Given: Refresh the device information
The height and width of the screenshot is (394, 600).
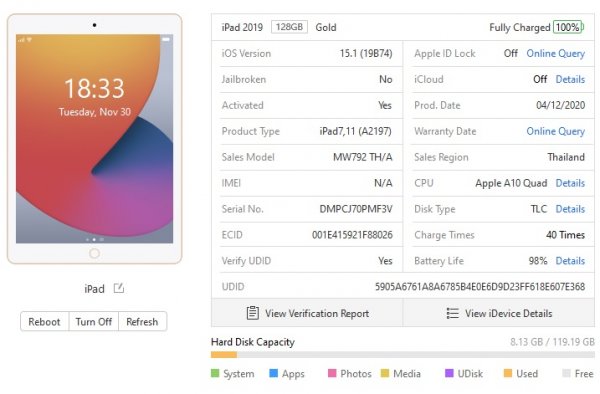Looking at the screenshot, I should (142, 322).
